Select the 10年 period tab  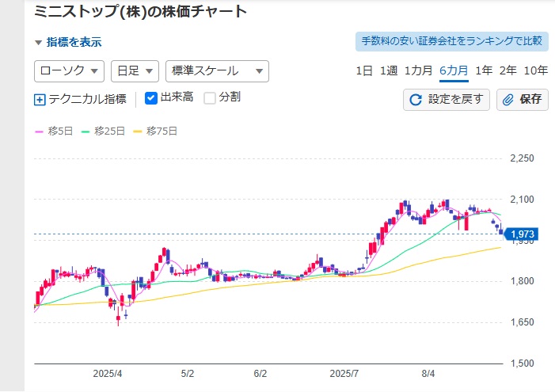[x=535, y=70]
